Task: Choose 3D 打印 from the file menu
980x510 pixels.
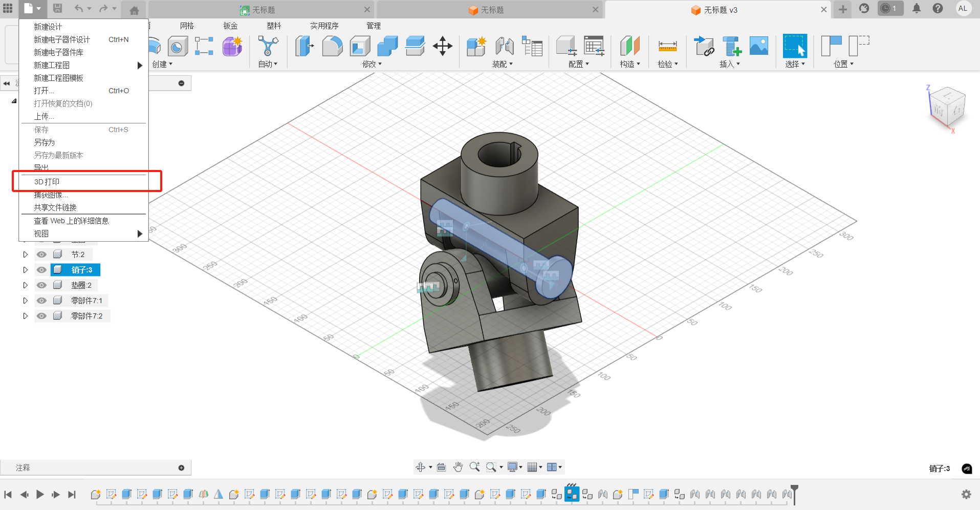Action: tap(47, 182)
